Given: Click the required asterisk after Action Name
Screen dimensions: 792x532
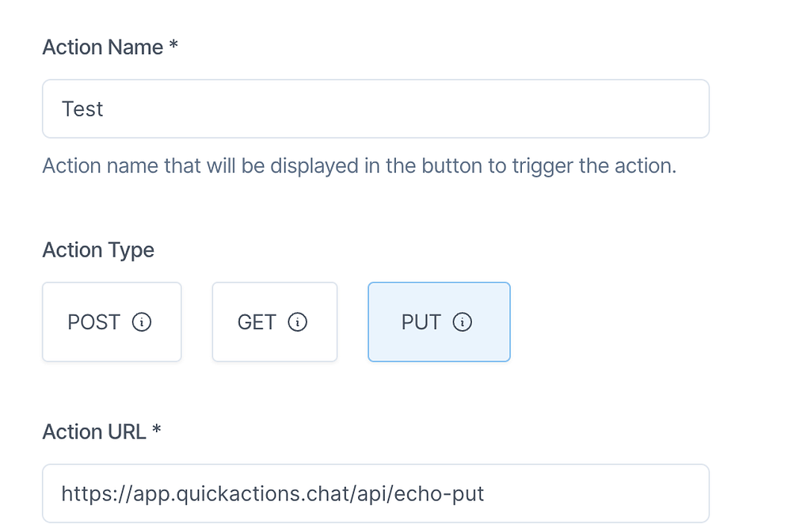Looking at the screenshot, I should pyautogui.click(x=173, y=47).
